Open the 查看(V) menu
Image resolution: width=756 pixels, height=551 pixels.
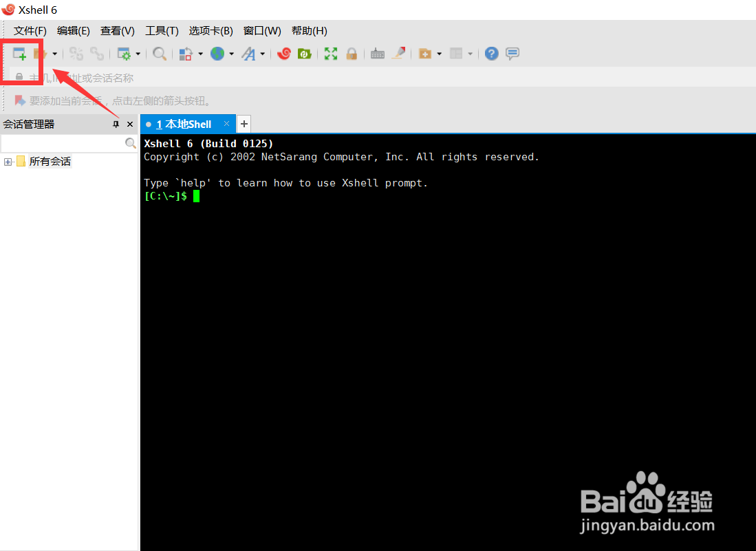[117, 31]
